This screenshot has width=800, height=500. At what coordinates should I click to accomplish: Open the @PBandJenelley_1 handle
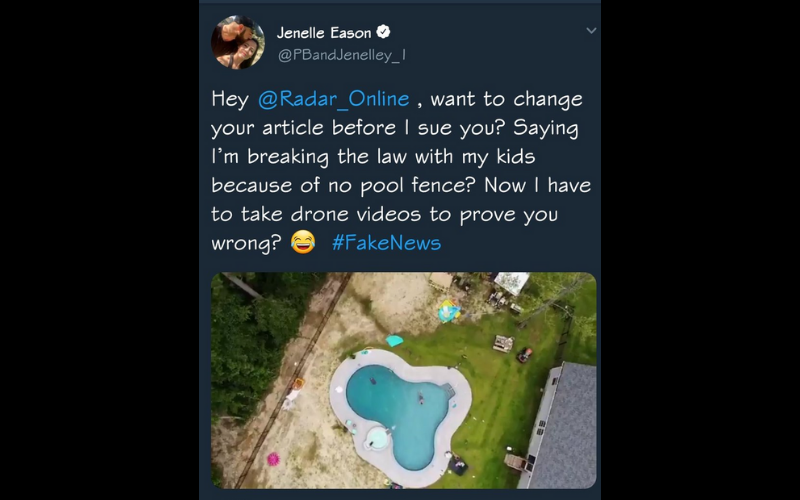click(x=342, y=55)
